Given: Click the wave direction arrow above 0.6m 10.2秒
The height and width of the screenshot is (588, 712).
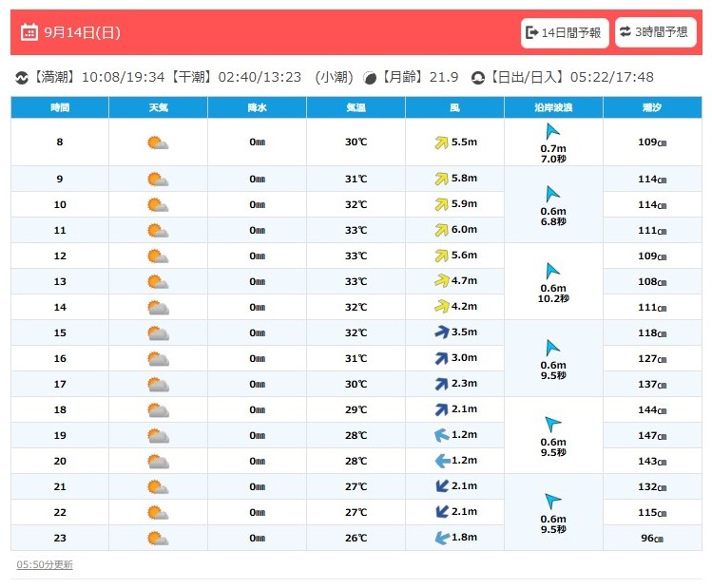Looking at the screenshot, I should [x=552, y=271].
